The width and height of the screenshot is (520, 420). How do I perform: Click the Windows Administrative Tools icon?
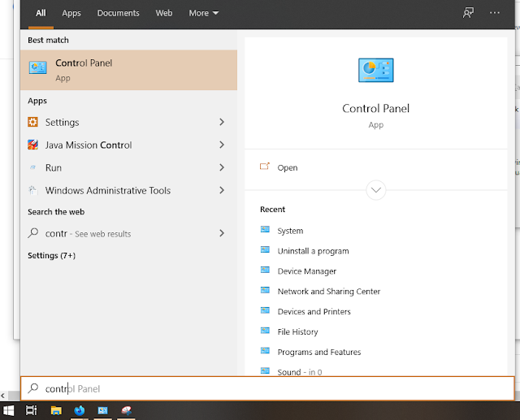point(32,190)
